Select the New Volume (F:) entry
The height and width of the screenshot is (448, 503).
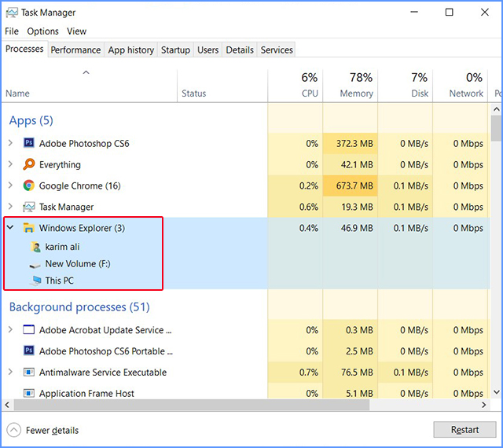click(78, 264)
